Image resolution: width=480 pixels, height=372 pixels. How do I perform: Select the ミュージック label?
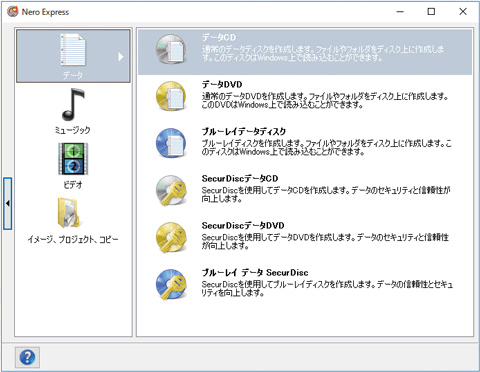pos(73,130)
